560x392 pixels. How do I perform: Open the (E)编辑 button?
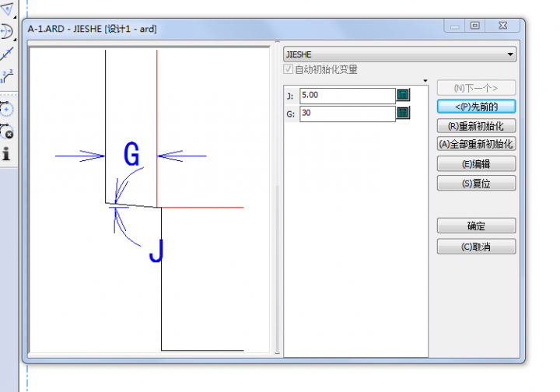pos(476,164)
